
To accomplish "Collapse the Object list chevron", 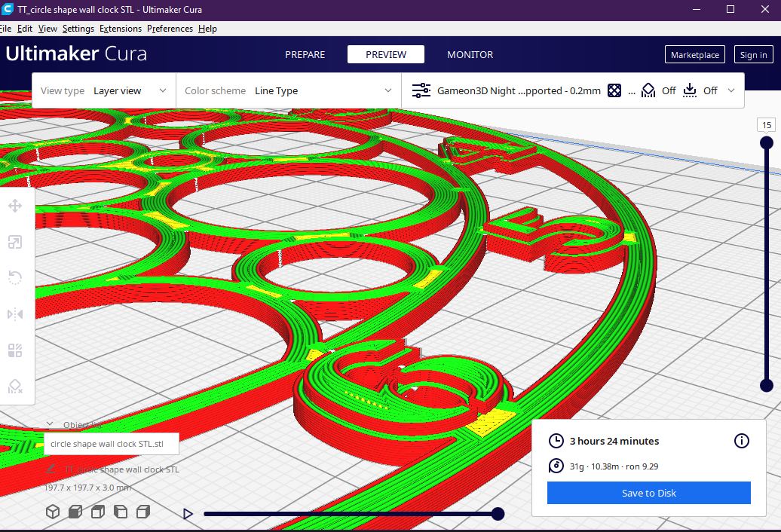I will pos(50,424).
